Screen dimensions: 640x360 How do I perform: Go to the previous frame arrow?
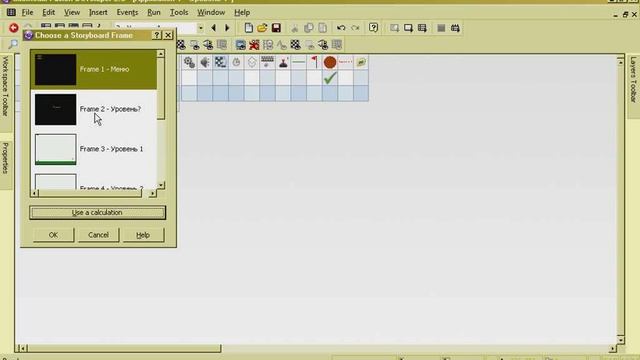pos(213,28)
